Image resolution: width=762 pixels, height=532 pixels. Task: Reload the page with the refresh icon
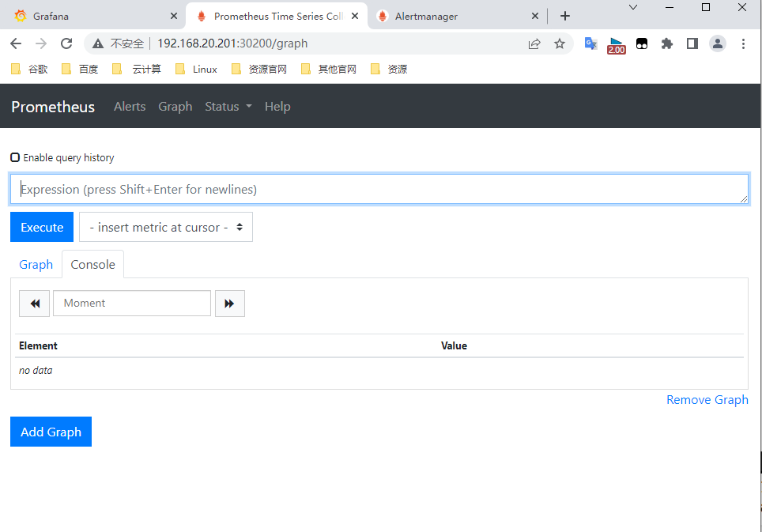66,44
